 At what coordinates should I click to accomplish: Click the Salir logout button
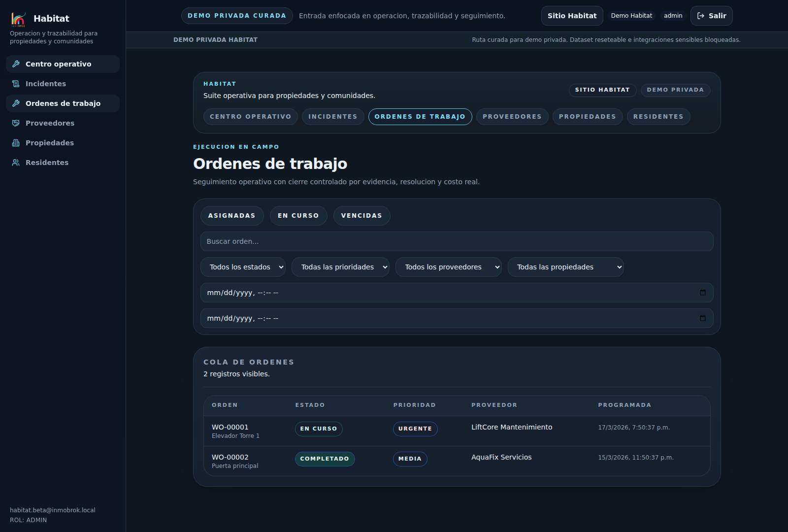pyautogui.click(x=711, y=15)
